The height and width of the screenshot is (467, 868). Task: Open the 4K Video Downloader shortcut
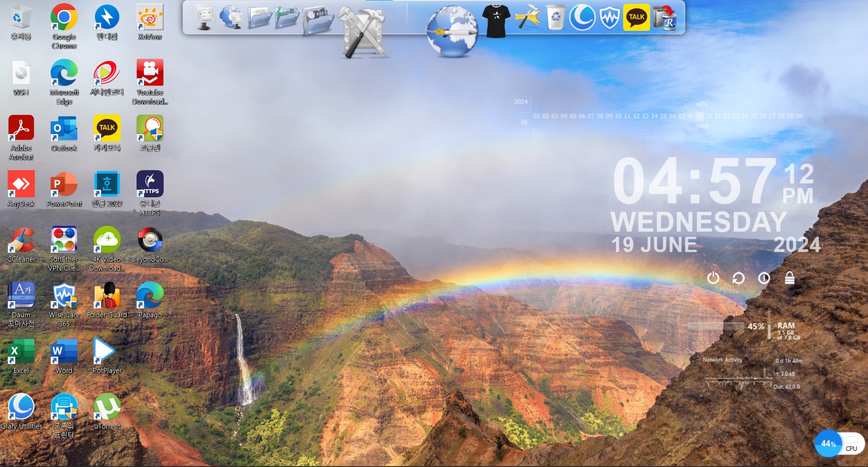107,249
